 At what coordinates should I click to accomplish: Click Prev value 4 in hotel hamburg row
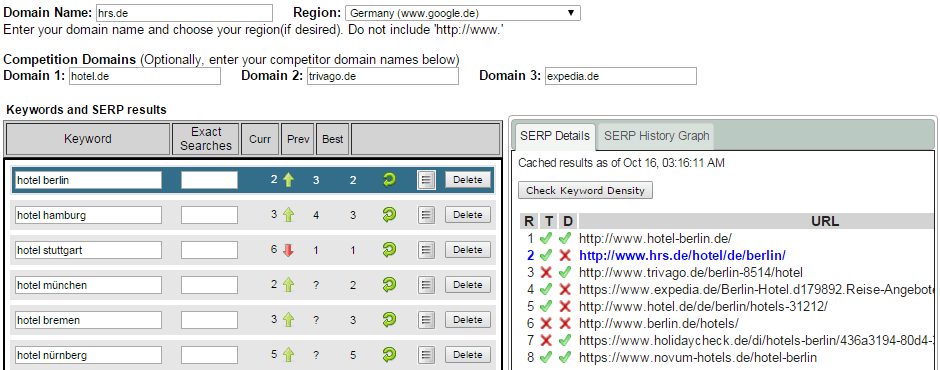tap(316, 215)
